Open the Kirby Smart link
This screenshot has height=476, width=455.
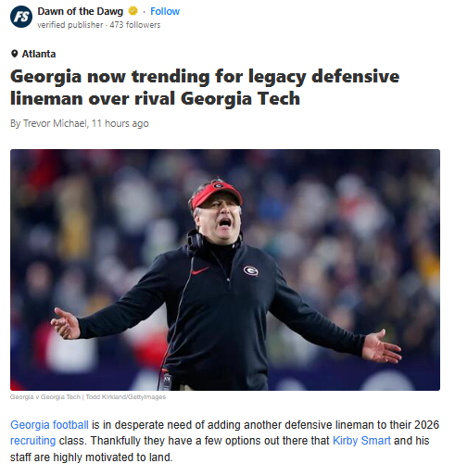(361, 441)
